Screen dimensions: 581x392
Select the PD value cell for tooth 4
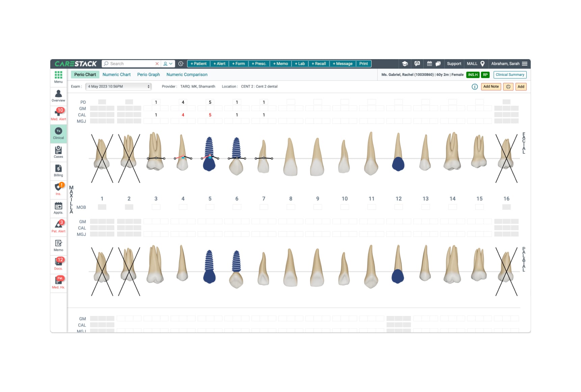[183, 102]
